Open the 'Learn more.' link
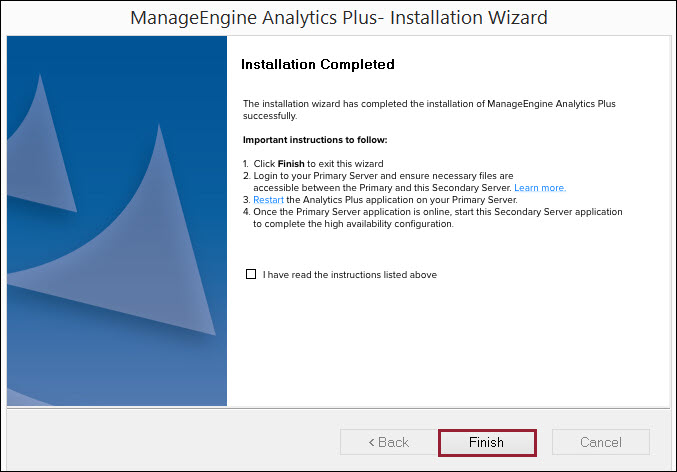The image size is (677, 472). coord(540,188)
